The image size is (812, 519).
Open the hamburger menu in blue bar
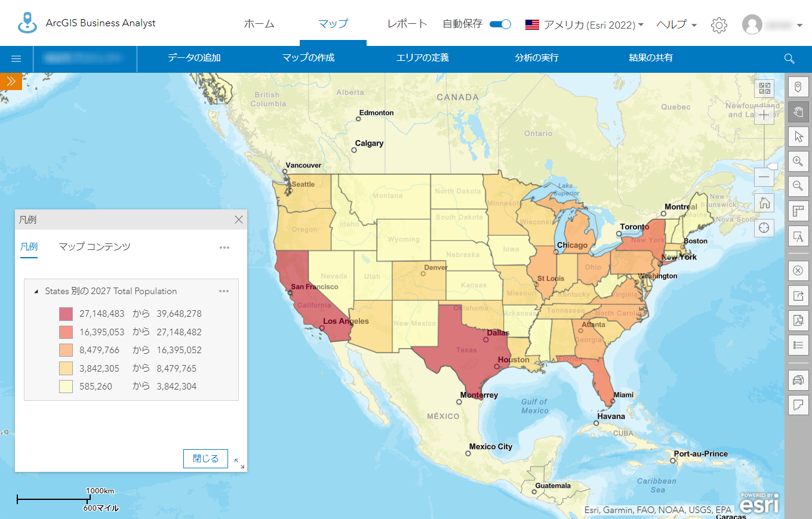[16, 58]
